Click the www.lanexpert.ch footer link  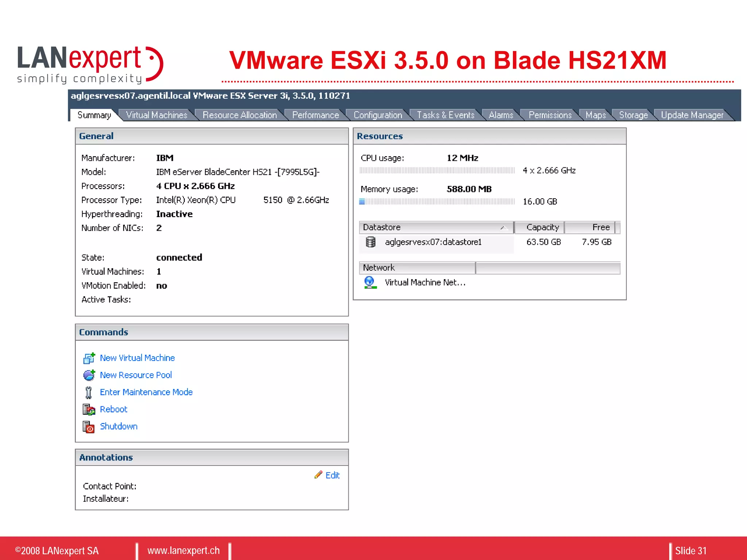[183, 551]
